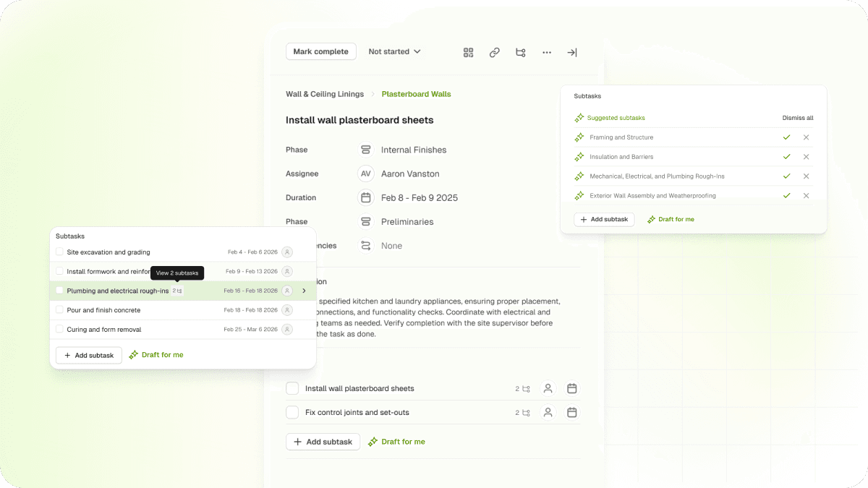868x488 pixels.
Task: Click Add subtask in left Subtasks card
Action: tap(89, 355)
